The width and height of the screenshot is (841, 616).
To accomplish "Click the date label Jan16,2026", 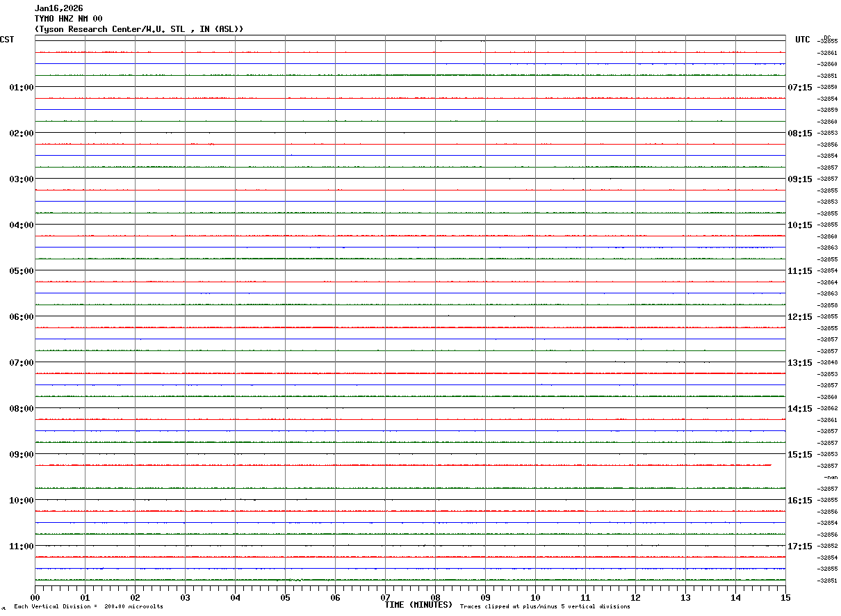I will 58,8.
